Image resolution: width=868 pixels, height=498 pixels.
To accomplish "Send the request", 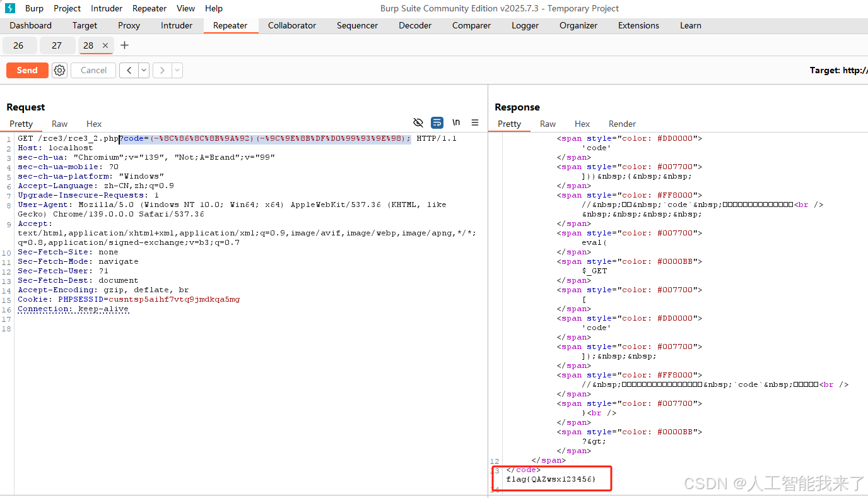I will (x=27, y=70).
